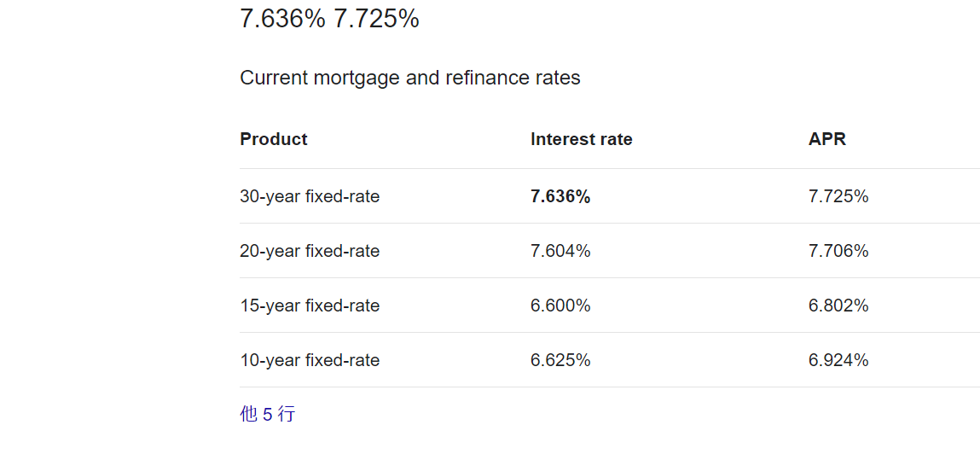Image resolution: width=980 pixels, height=454 pixels.
Task: Click the "Current mortgage and refinance rates" caption
Action: click(x=409, y=78)
